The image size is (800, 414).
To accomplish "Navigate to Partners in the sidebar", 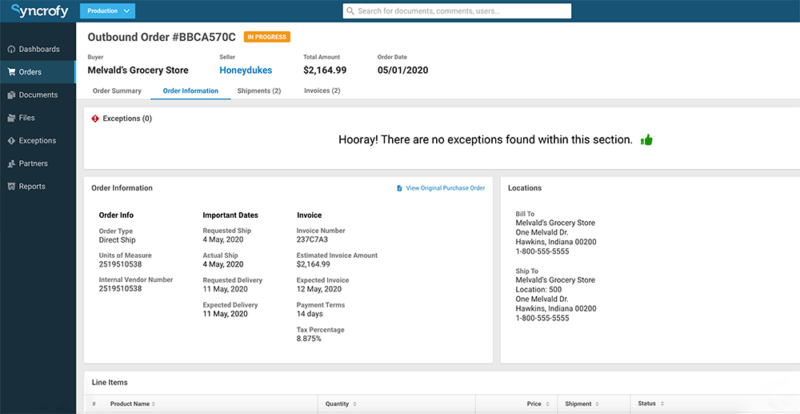I will [x=38, y=164].
